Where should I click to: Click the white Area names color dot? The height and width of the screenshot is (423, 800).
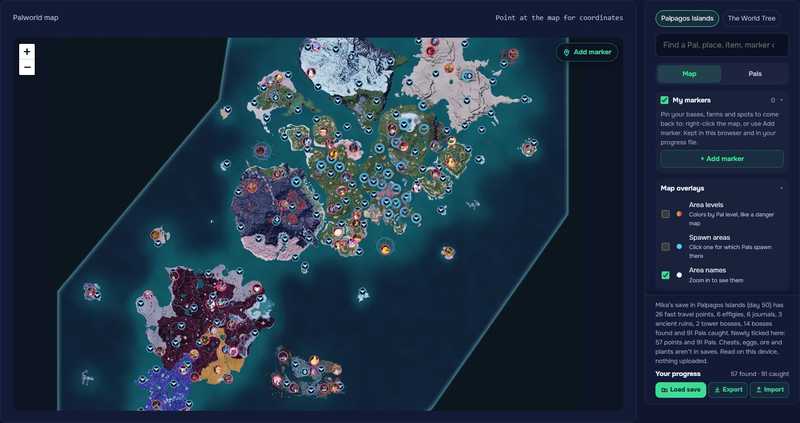click(679, 275)
